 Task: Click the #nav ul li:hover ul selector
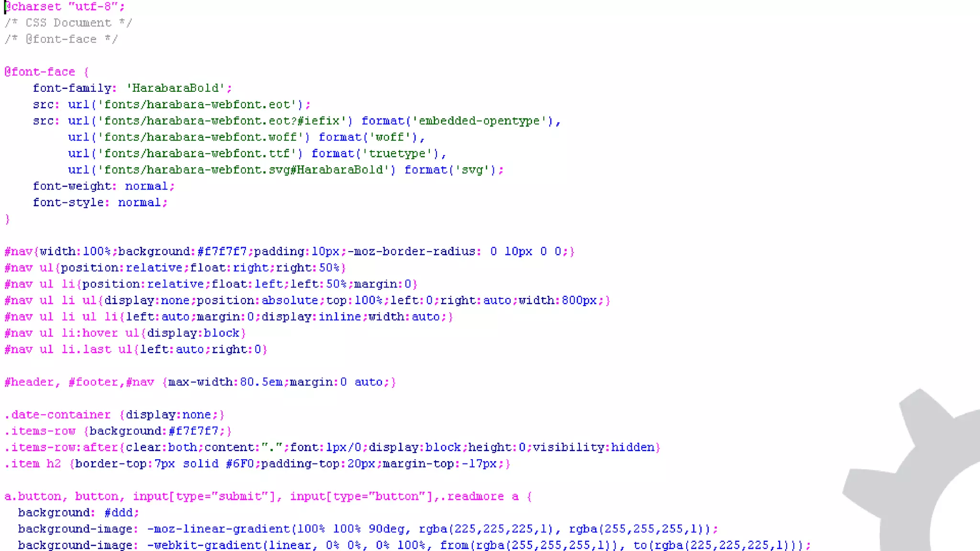tap(72, 333)
